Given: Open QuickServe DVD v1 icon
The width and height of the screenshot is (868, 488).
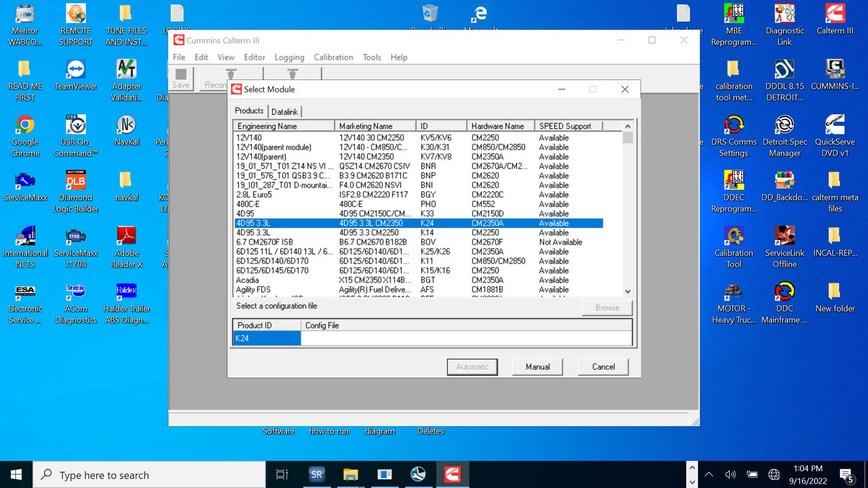Looking at the screenshot, I should (x=835, y=136).
